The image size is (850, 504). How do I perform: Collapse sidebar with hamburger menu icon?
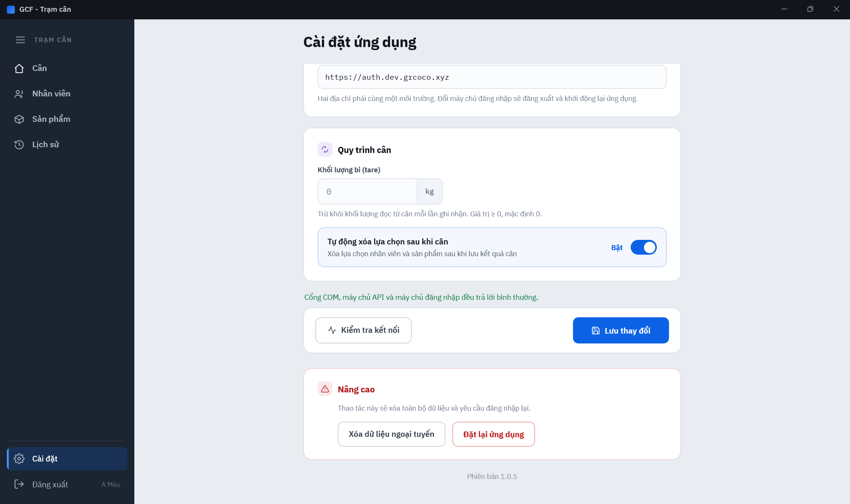(x=20, y=40)
